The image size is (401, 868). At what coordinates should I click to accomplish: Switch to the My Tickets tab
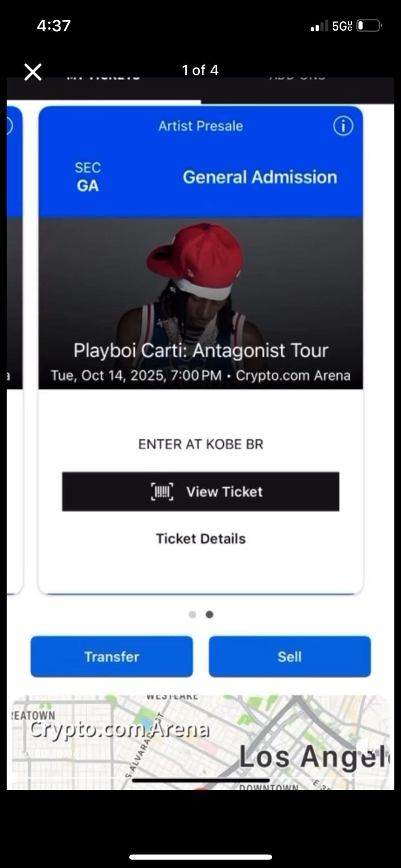click(x=104, y=78)
